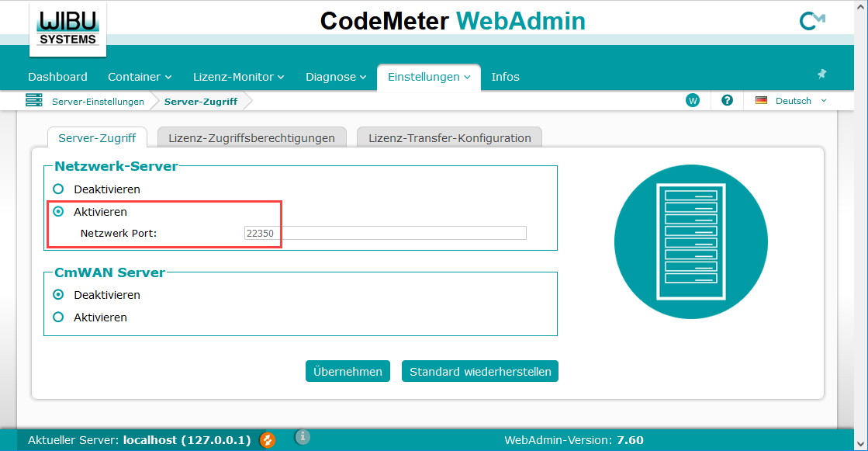Click the large server rack illustration

click(690, 242)
